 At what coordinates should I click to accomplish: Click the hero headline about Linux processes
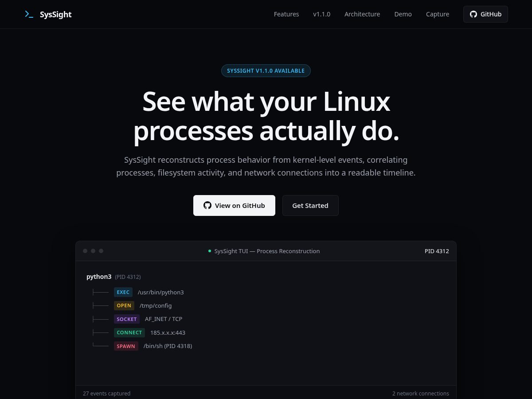click(x=266, y=116)
